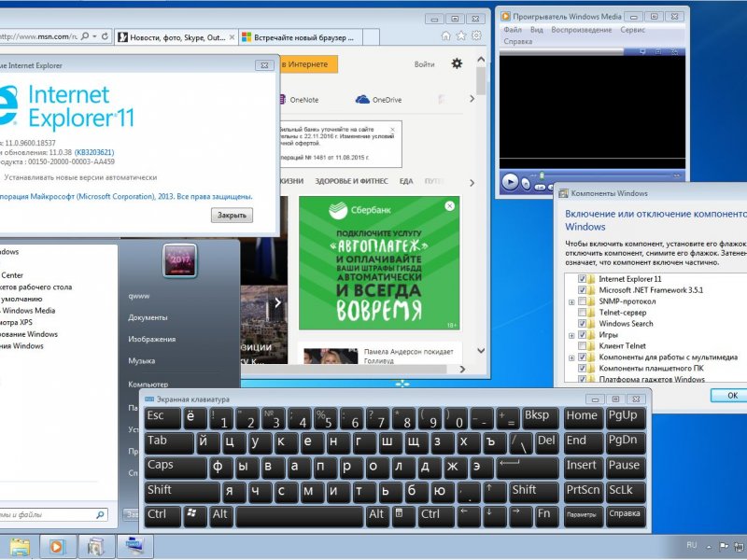This screenshot has width=747, height=560.
Task: Click the page scroll-up arrow
Action: coord(481,60)
